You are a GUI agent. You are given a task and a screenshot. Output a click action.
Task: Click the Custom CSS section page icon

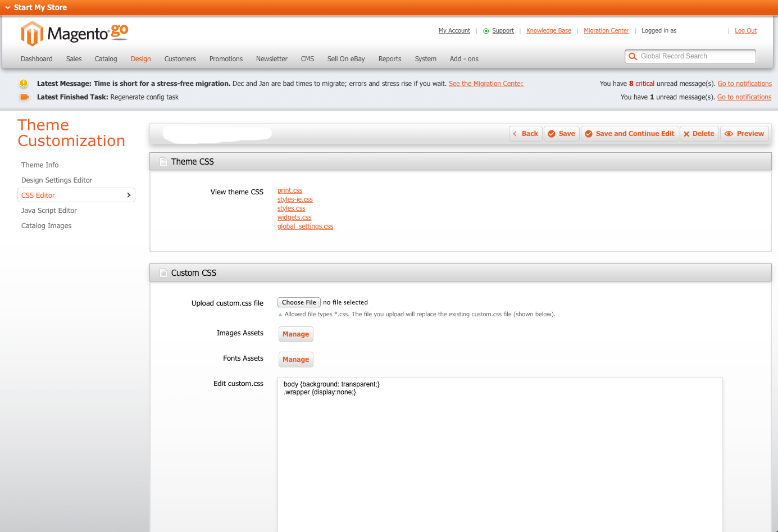coord(163,273)
